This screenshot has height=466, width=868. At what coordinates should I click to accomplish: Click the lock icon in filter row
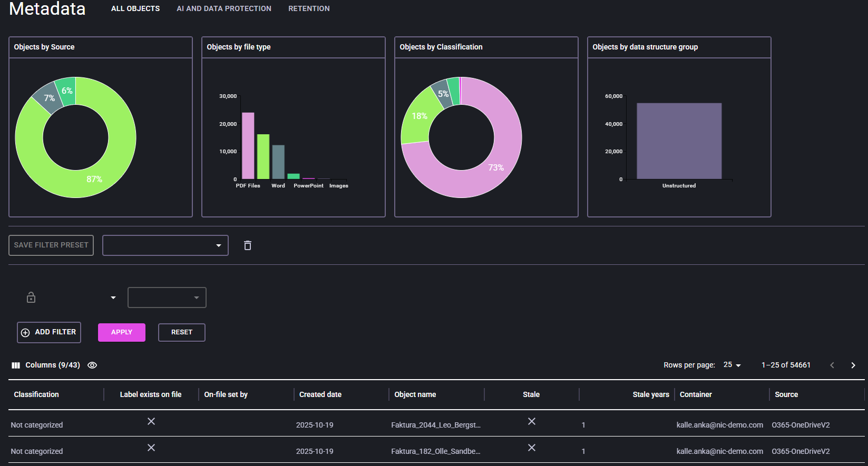click(x=31, y=298)
